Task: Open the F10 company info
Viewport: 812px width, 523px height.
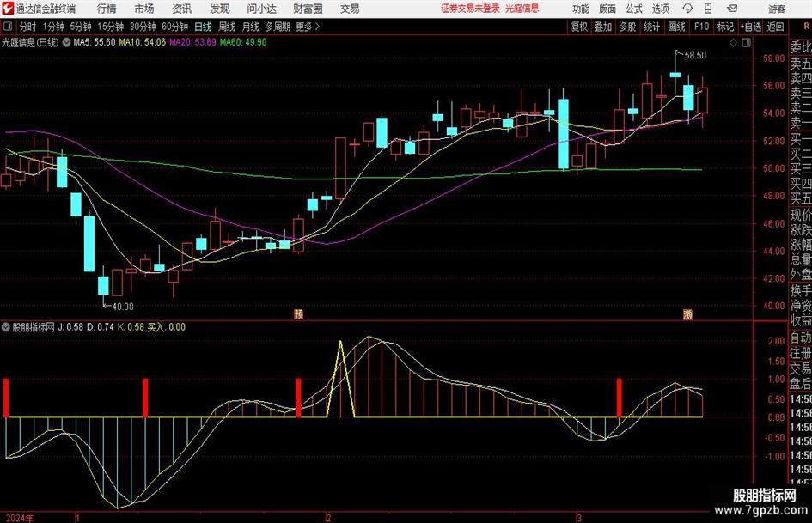Action: (701, 27)
